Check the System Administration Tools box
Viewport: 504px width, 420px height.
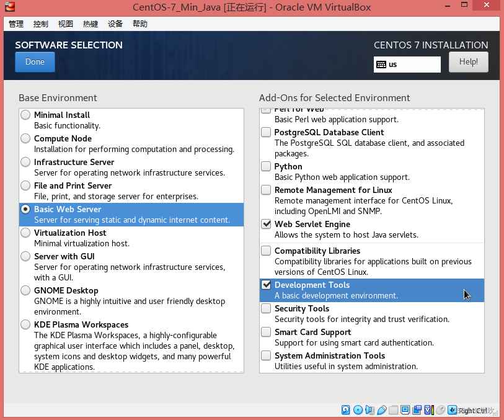coord(266,355)
